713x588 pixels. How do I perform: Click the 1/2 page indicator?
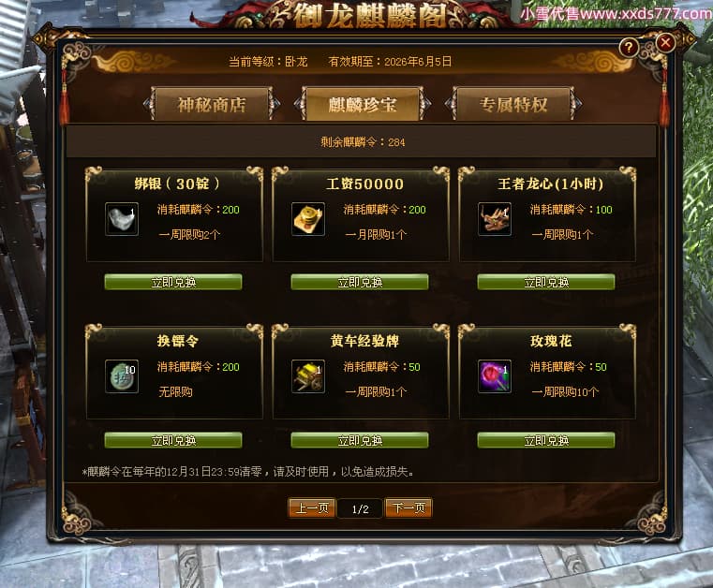[x=360, y=509]
